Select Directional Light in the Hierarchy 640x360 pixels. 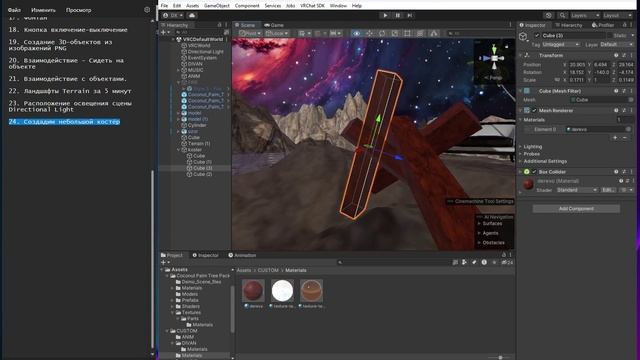click(x=205, y=52)
